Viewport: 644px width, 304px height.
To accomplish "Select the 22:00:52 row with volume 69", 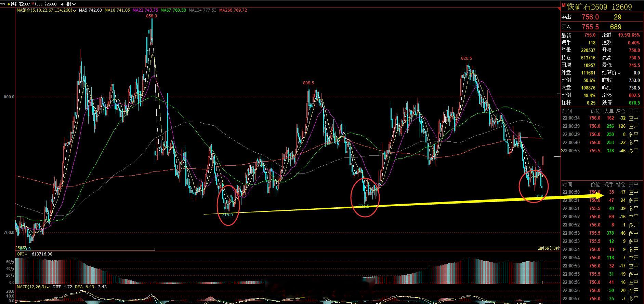I will 602,217.
